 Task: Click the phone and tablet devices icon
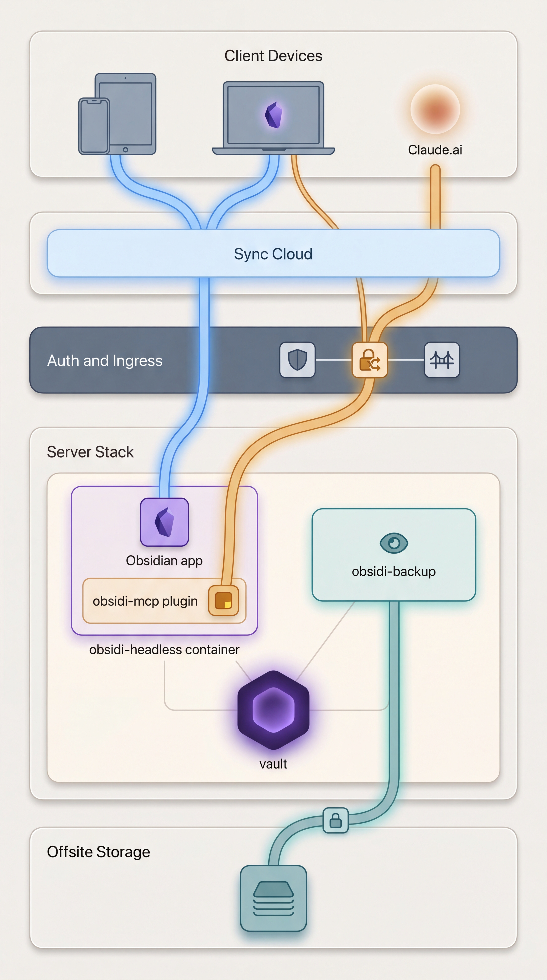[117, 114]
